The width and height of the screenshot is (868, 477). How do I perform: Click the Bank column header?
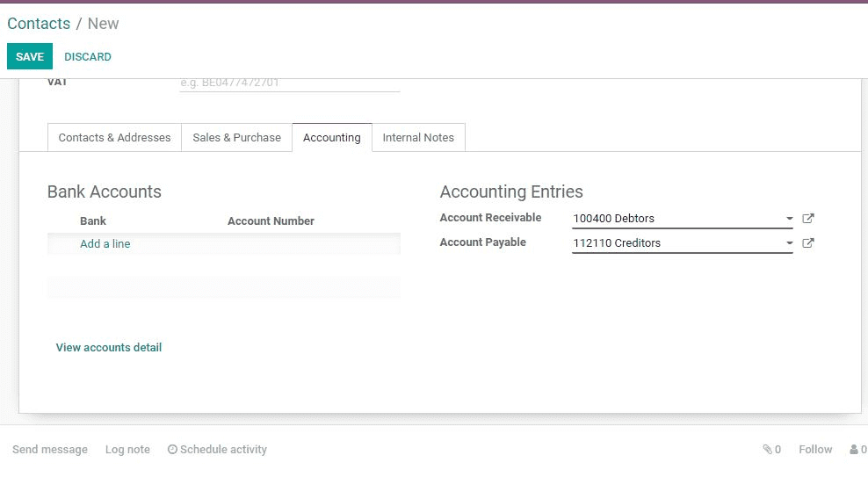[92, 220]
